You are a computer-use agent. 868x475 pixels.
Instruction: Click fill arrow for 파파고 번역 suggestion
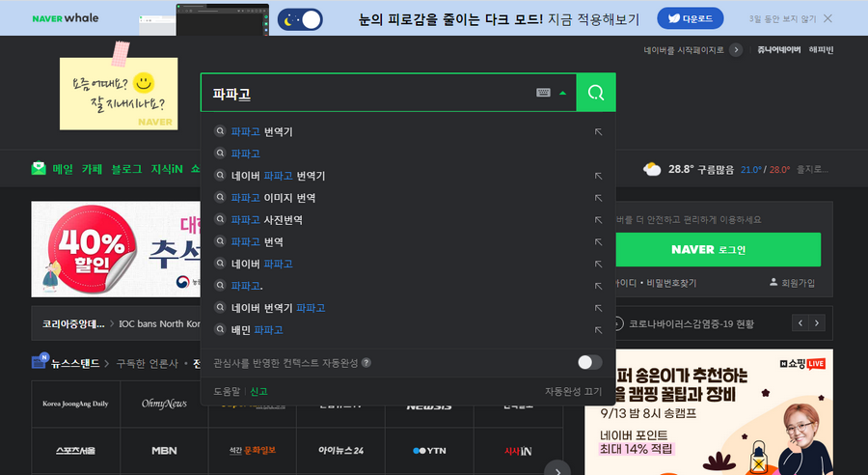click(598, 242)
